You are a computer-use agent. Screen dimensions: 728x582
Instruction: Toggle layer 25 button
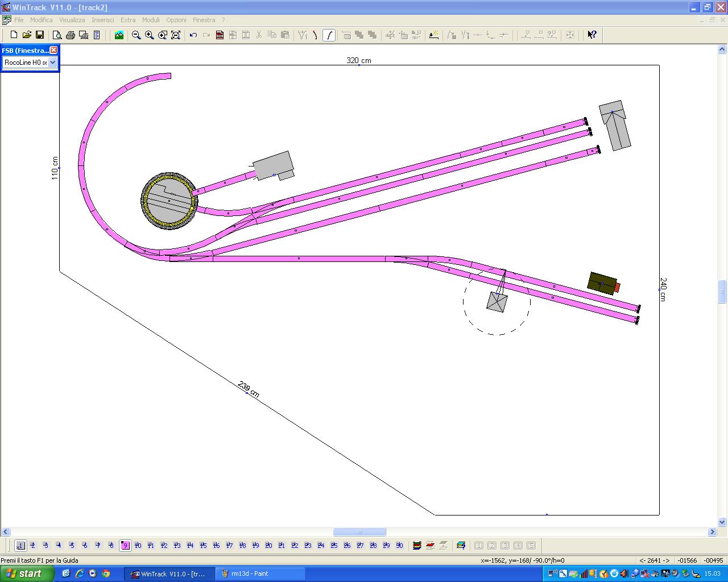pos(334,546)
